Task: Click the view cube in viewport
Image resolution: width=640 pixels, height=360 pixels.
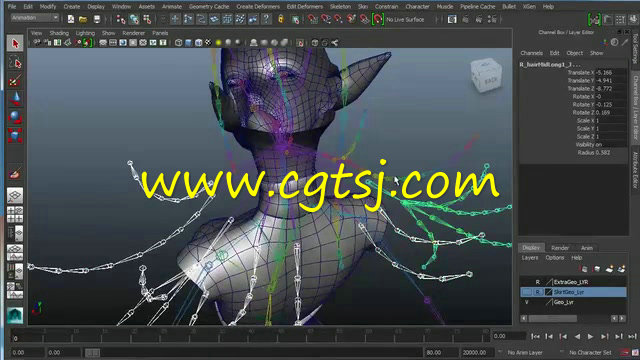Action: coord(486,76)
